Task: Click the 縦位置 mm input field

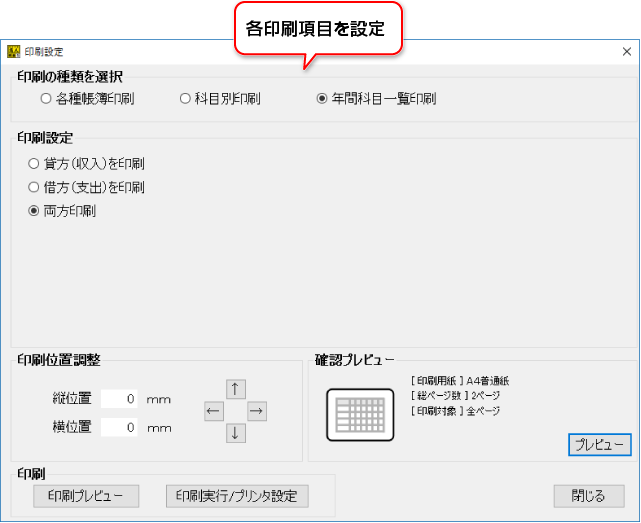Action: [x=120, y=399]
